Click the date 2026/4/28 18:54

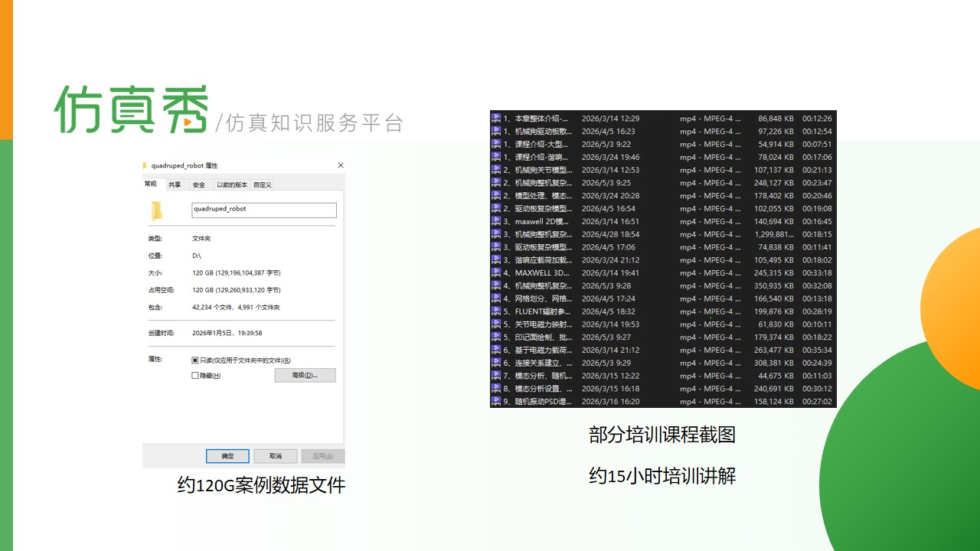pyautogui.click(x=610, y=234)
